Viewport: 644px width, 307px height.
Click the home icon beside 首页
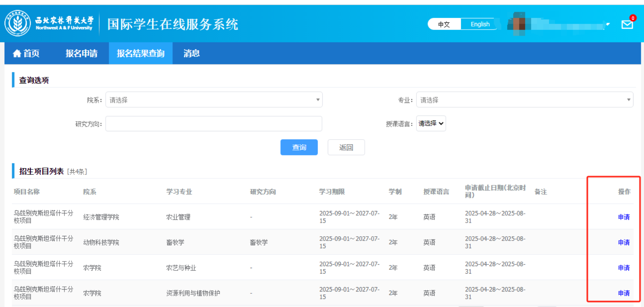click(17, 54)
